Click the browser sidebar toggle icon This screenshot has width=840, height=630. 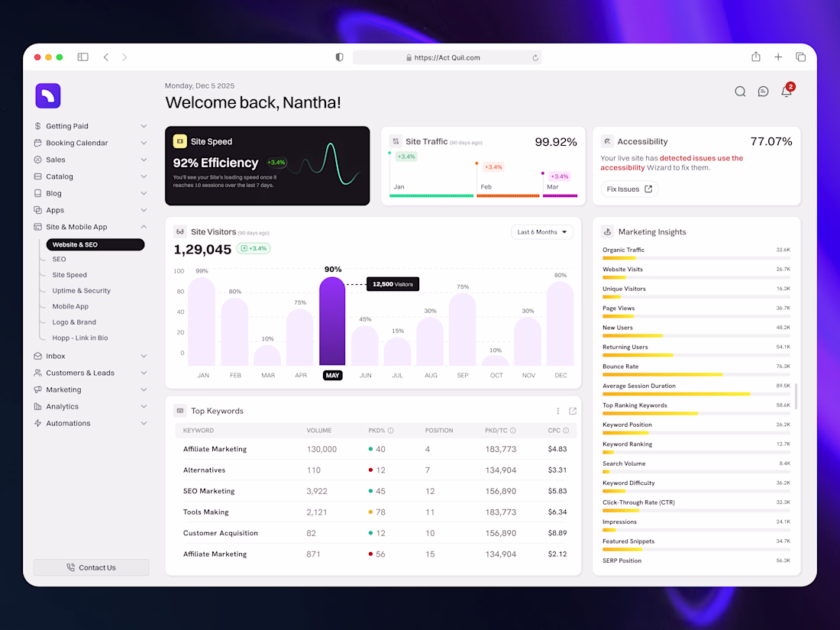tap(82, 57)
